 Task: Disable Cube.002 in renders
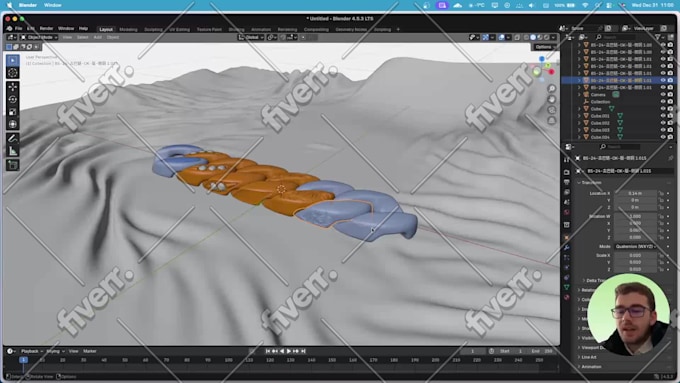670,123
